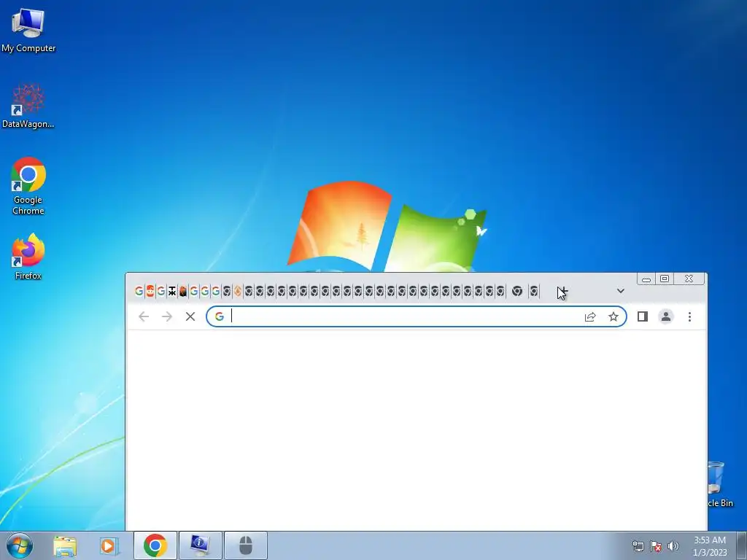Open Chrome's side panel
The image size is (747, 560).
[x=642, y=316]
